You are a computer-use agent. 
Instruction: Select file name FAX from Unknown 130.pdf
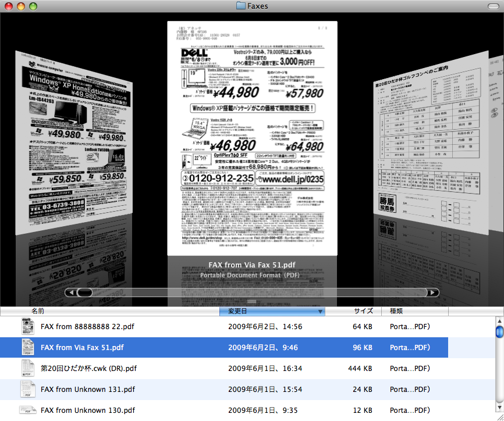88,410
